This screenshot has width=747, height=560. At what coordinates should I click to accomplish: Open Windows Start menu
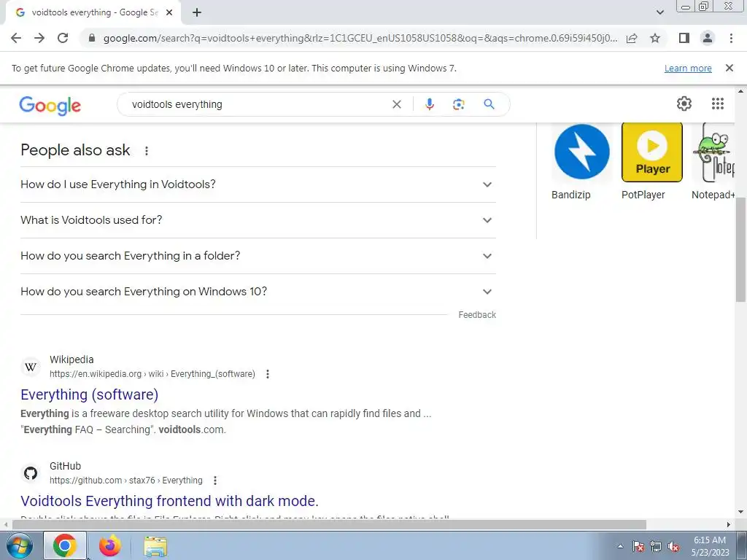point(20,545)
